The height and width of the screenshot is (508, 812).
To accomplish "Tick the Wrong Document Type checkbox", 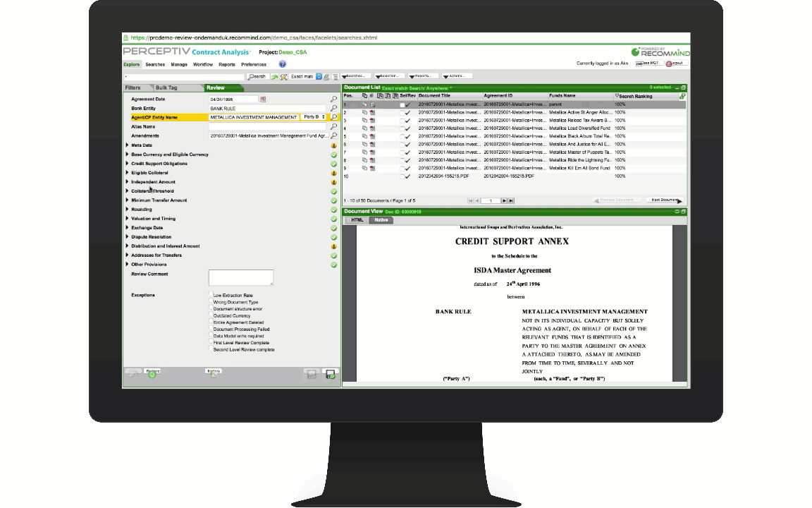I will point(211,301).
